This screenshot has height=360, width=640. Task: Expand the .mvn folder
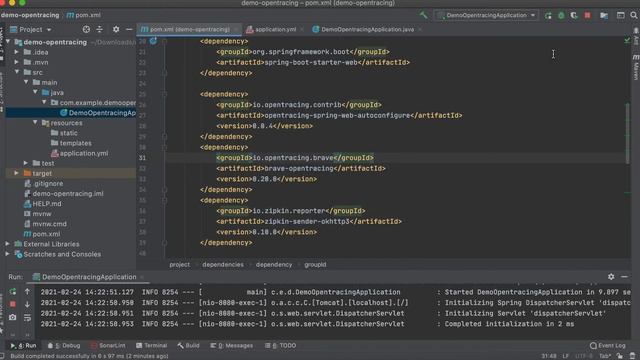click(x=16, y=62)
